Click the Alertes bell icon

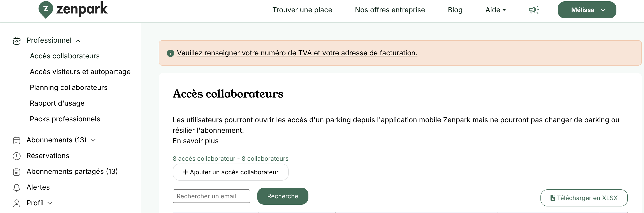[16, 188]
